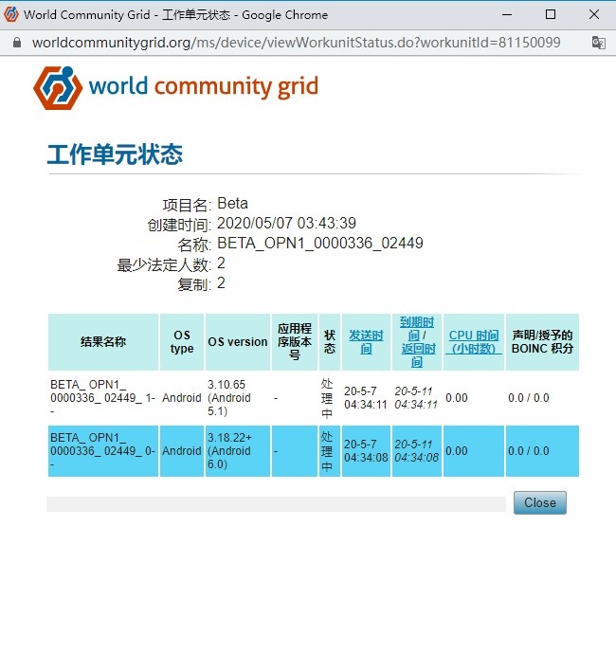Viewport: 616px width, 672px height.
Task: Select result name BETA_OPN1_0000336_02449_1-
Action: (102, 398)
